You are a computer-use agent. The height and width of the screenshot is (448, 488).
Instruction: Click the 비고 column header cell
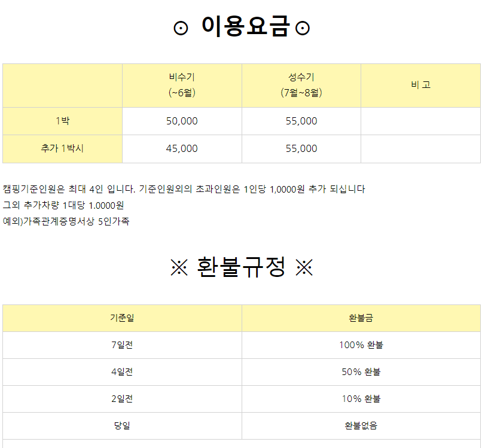click(420, 85)
